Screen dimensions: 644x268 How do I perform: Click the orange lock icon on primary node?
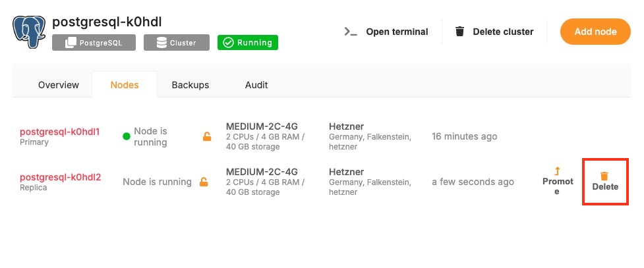[207, 137]
